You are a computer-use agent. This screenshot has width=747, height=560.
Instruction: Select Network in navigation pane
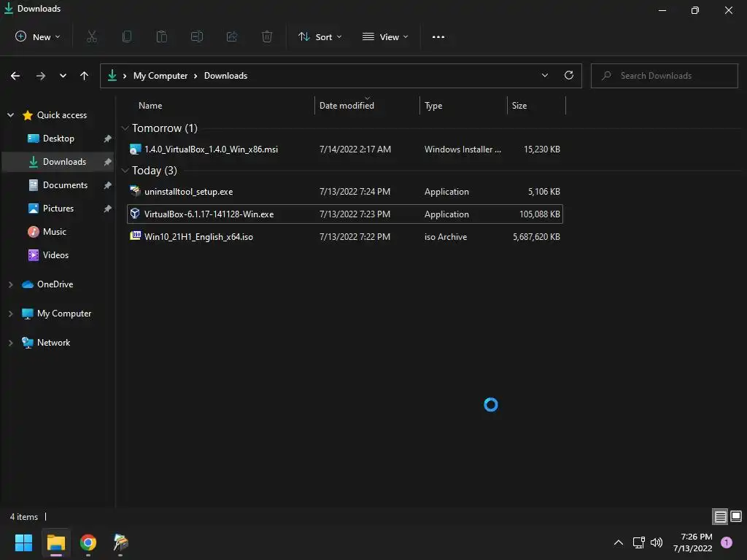pyautogui.click(x=53, y=343)
